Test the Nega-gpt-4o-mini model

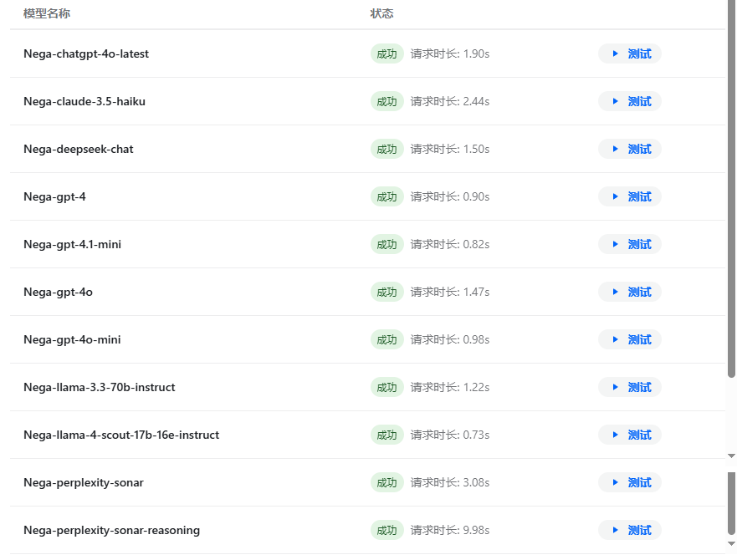coord(629,339)
